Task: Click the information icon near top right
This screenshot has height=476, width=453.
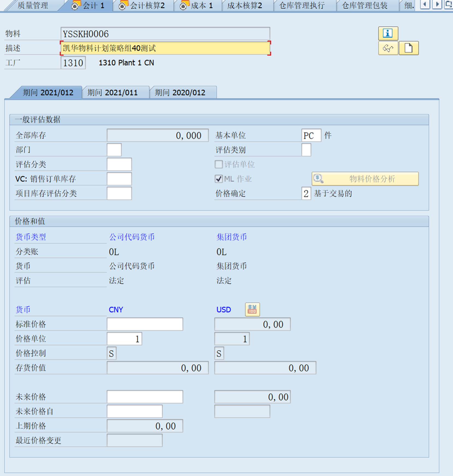Action: [x=388, y=33]
